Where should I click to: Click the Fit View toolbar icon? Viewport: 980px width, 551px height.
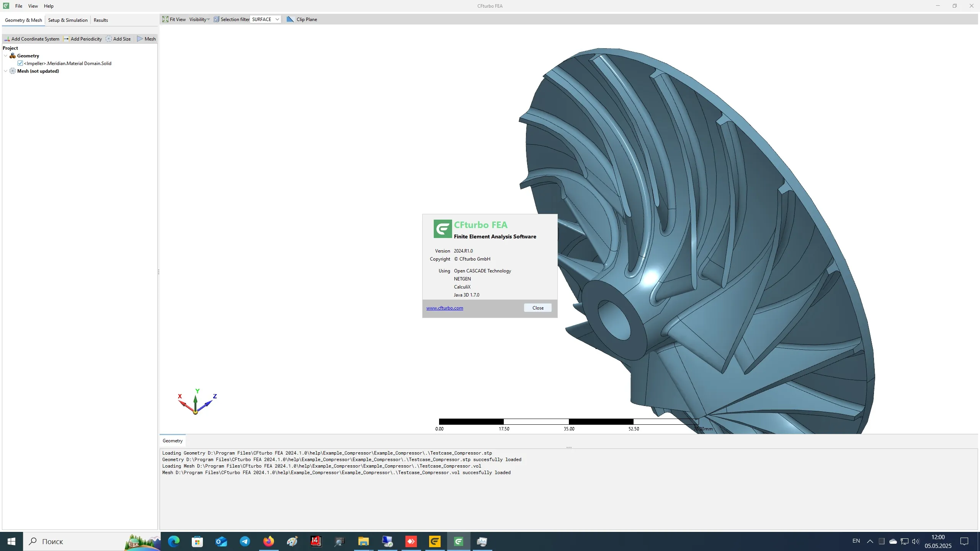(165, 19)
